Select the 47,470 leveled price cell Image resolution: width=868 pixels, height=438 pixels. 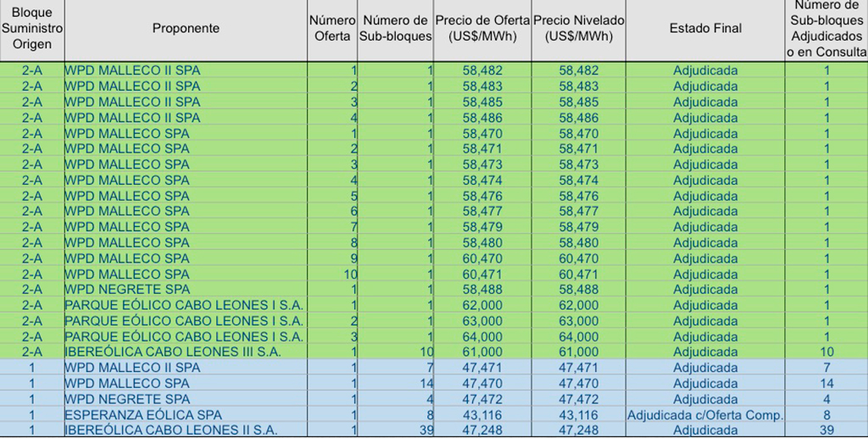click(578, 383)
